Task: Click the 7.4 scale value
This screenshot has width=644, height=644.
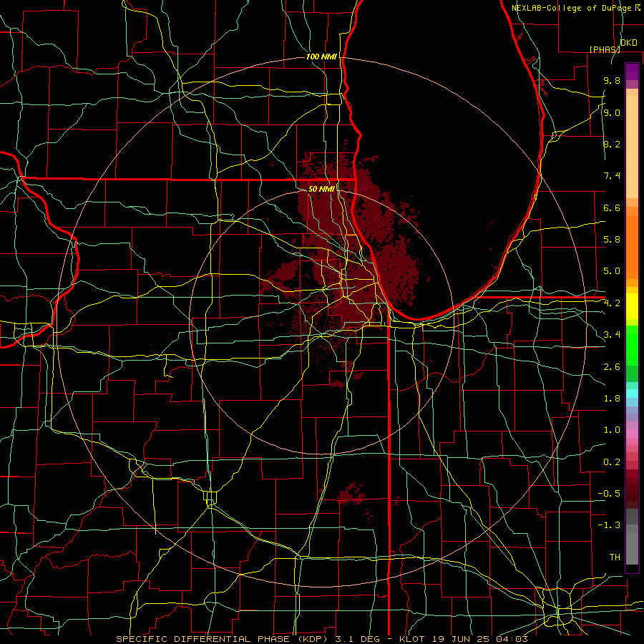Action: (612, 176)
